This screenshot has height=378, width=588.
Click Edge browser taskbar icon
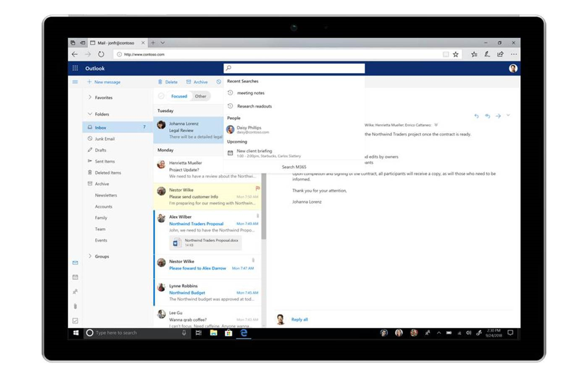tap(244, 333)
